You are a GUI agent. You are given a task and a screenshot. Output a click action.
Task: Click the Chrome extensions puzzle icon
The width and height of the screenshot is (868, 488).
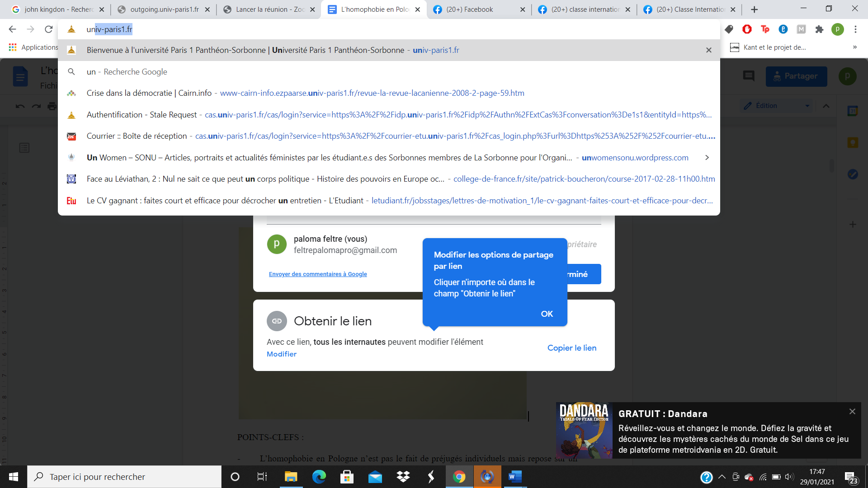819,29
